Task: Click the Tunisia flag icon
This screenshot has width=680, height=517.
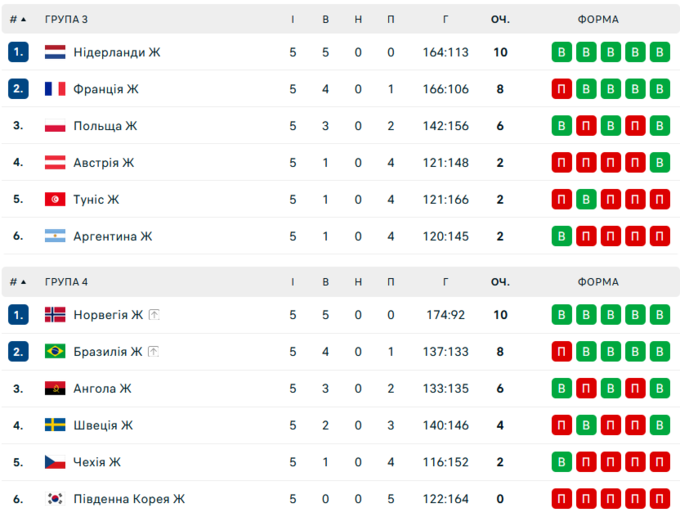Action: coord(55,199)
